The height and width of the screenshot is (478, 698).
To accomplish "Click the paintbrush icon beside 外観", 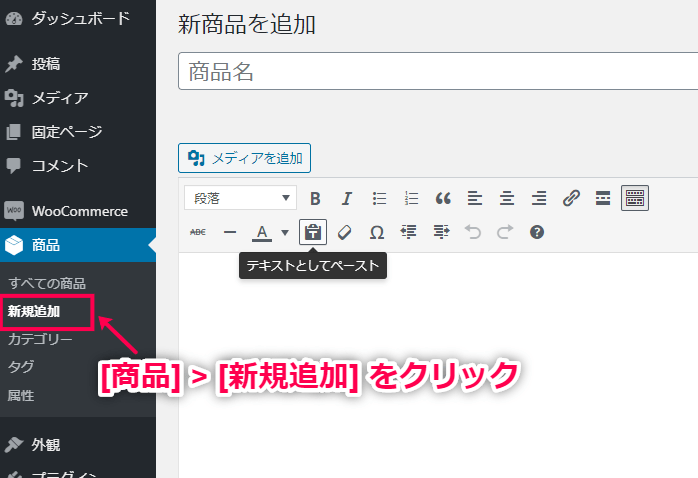I will (x=14, y=444).
